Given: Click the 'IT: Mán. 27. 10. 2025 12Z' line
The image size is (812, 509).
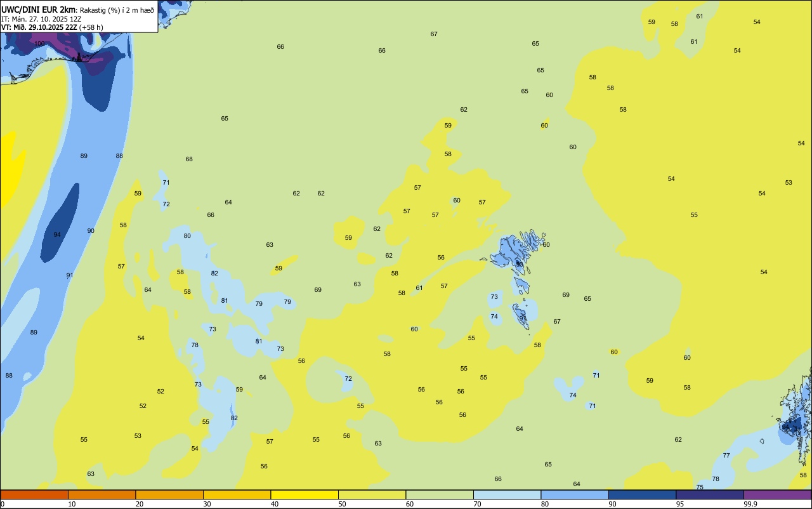Looking at the screenshot, I should coord(41,19).
